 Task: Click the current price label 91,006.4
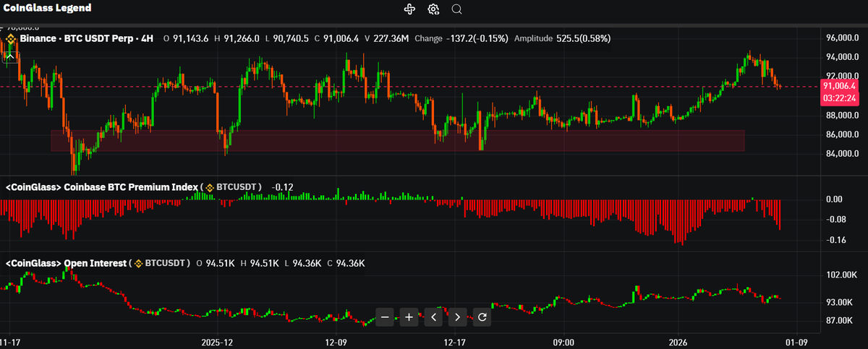[x=839, y=85]
